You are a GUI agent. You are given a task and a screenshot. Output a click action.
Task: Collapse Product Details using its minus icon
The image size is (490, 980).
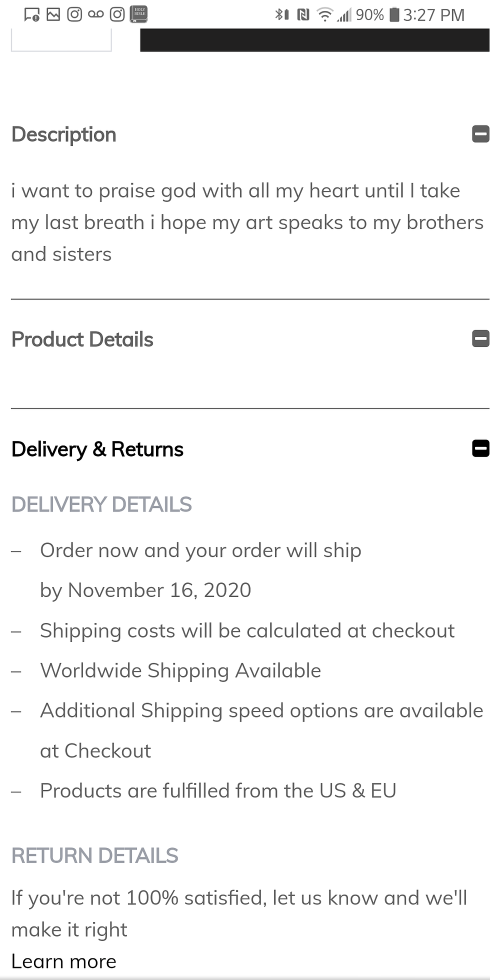480,339
